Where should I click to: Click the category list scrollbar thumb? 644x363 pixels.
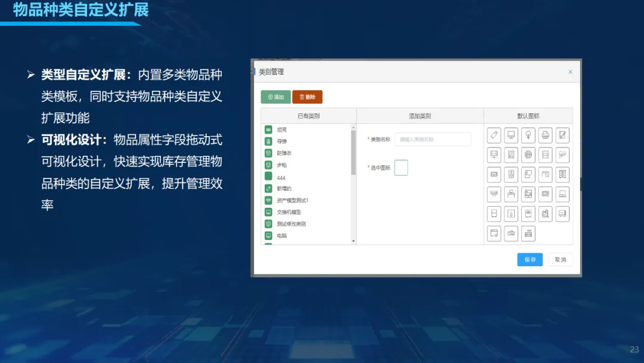click(x=353, y=152)
